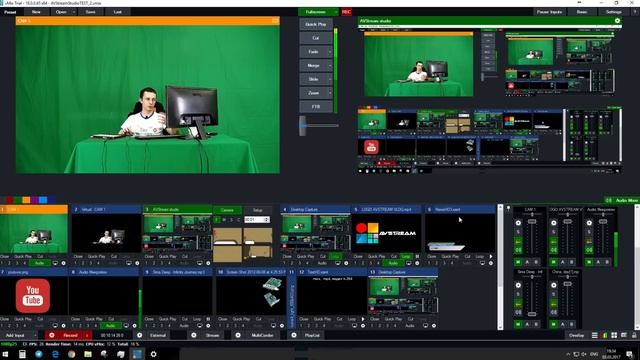
Task: Click CAM 1 volume fader handle
Action: [x=532, y=221]
